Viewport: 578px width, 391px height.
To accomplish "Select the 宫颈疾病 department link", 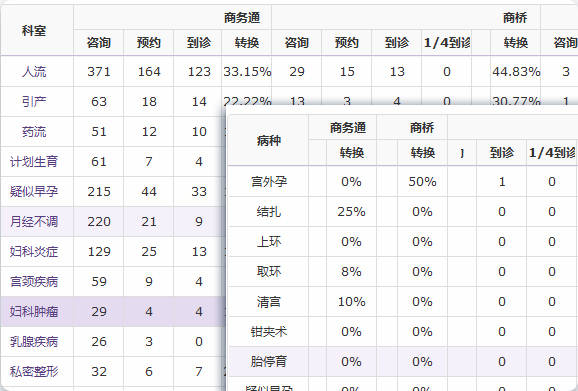I will (34, 282).
